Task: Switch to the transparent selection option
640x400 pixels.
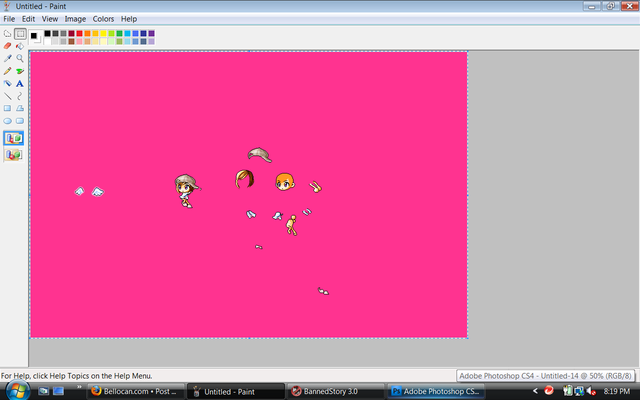Action: click(x=13, y=155)
